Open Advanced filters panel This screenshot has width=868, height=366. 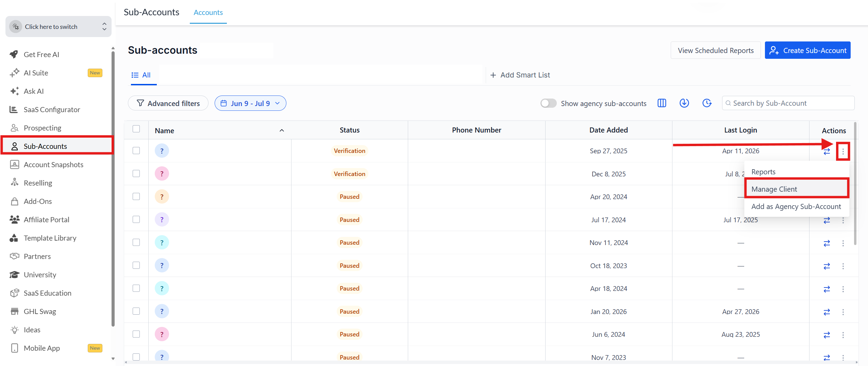pyautogui.click(x=168, y=103)
